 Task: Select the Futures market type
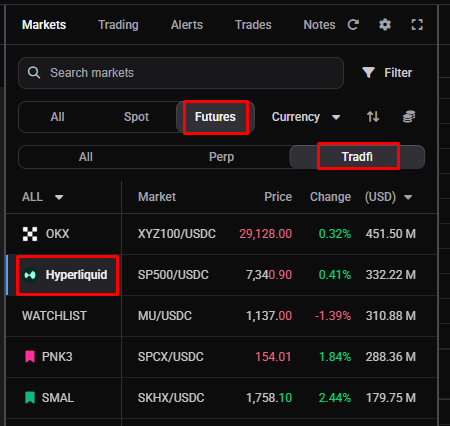(215, 117)
